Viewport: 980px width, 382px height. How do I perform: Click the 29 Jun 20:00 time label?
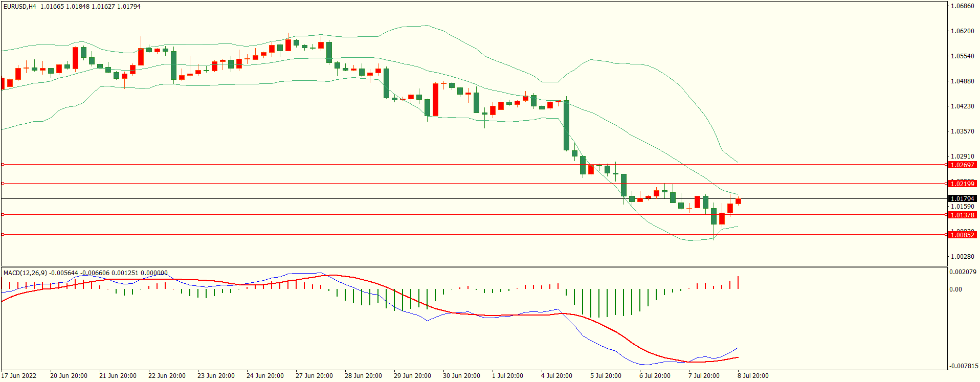(x=412, y=376)
